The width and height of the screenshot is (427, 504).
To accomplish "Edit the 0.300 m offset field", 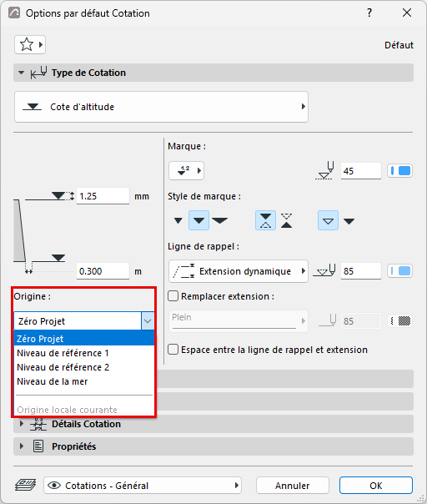I will click(x=103, y=271).
